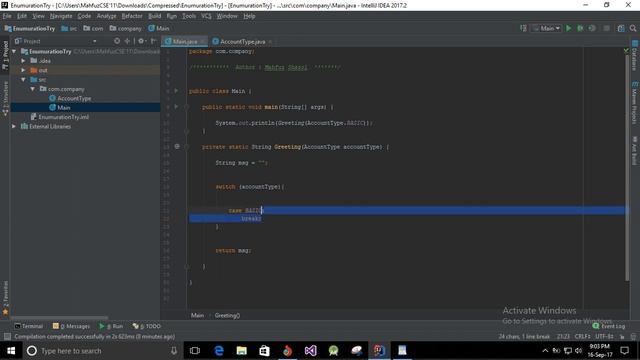Open the Terminal tool window

tap(28, 326)
